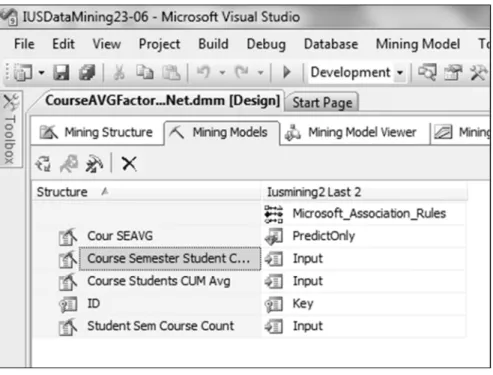The height and width of the screenshot is (375, 493).
Task: Open Input usage for Student Sem Course Count
Action: pos(364,326)
